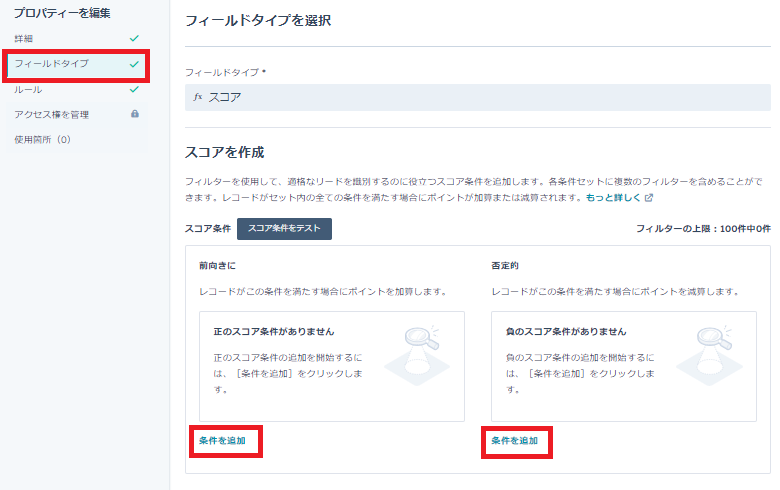Show the 使用箇所（0） section
This screenshot has height=490, width=780.
point(43,139)
